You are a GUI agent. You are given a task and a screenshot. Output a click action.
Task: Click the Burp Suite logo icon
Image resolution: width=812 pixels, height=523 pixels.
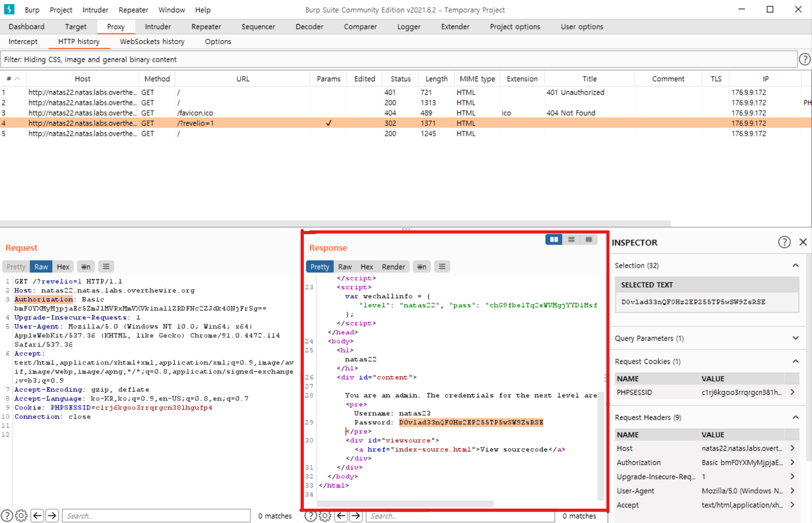9,9
